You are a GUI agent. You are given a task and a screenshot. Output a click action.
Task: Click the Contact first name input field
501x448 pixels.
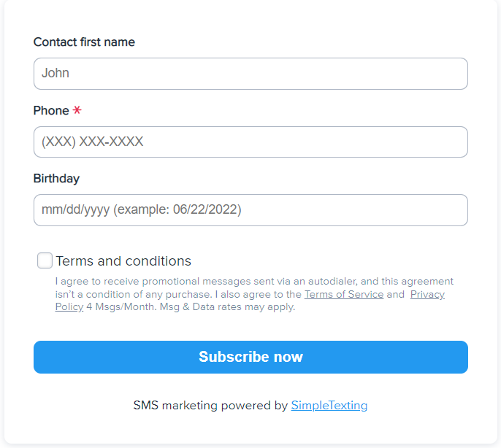[x=250, y=74]
